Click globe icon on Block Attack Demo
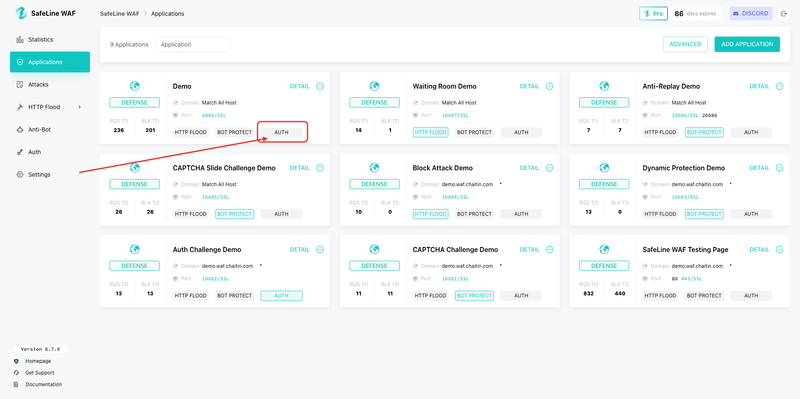This screenshot has height=399, width=800. 374,167
